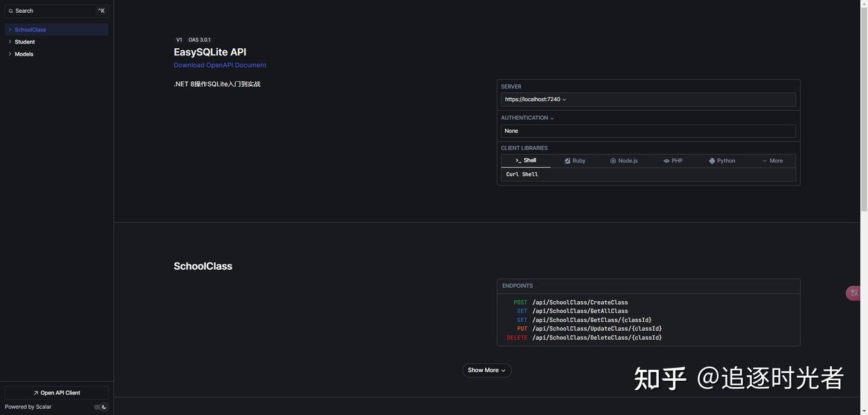Expand the SchoolClass sidebar item
Screen dimensions: 868x415
(x=57, y=30)
